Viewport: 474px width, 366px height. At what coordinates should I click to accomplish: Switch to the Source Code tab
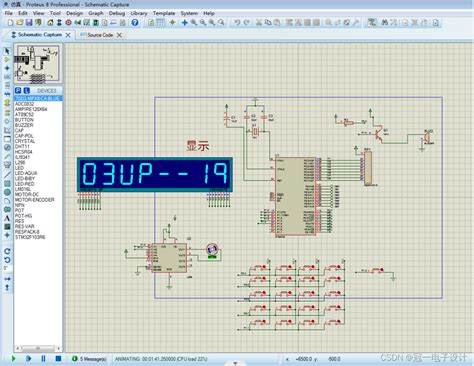coord(100,35)
